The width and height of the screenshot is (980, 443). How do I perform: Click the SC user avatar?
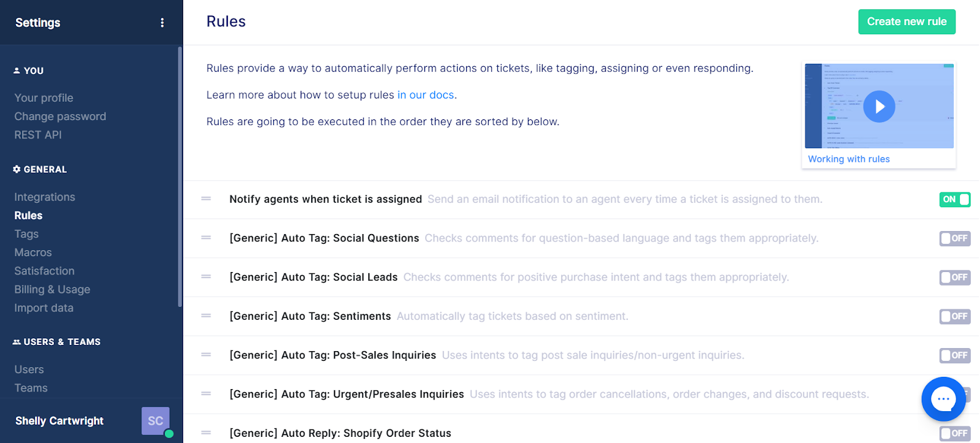click(x=156, y=421)
